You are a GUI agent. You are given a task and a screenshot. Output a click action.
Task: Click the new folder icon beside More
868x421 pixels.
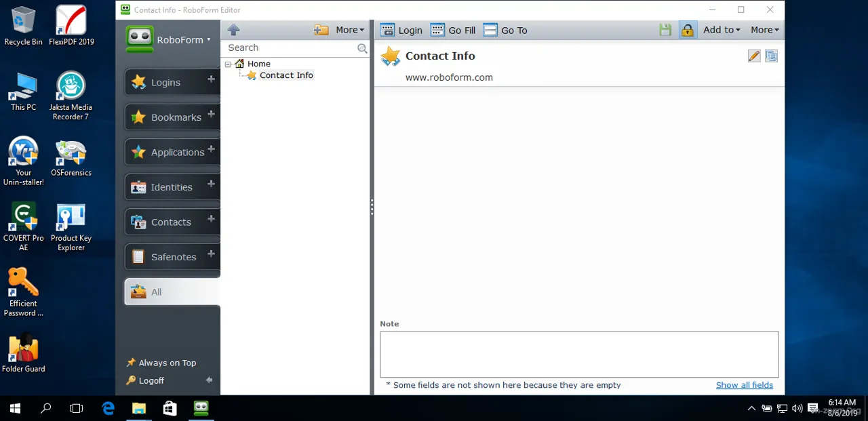[321, 30]
